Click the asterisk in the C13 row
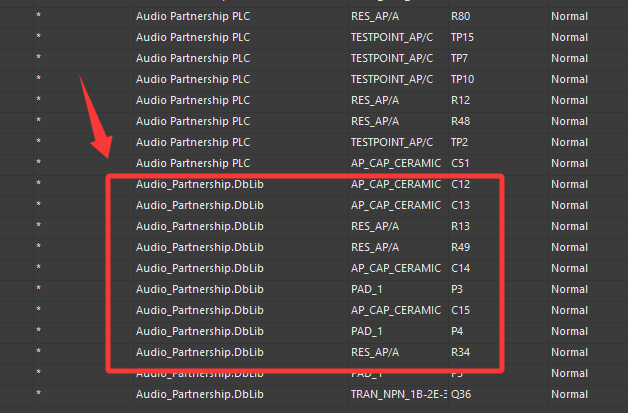 tap(38, 204)
